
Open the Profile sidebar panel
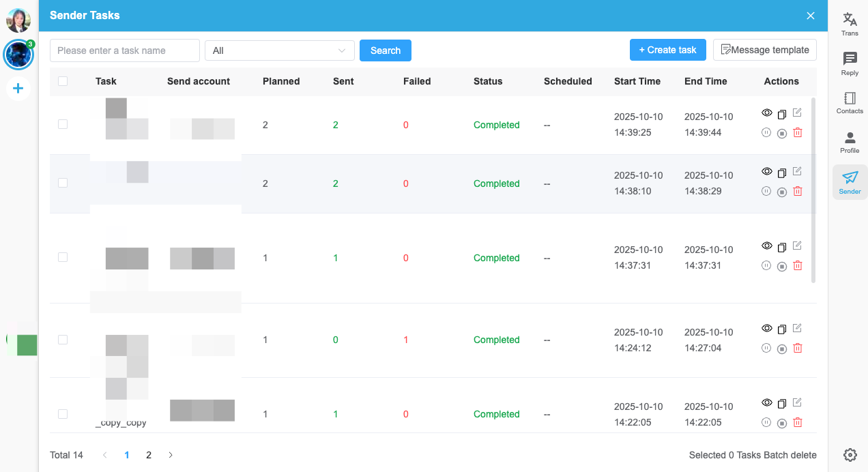[850, 142]
